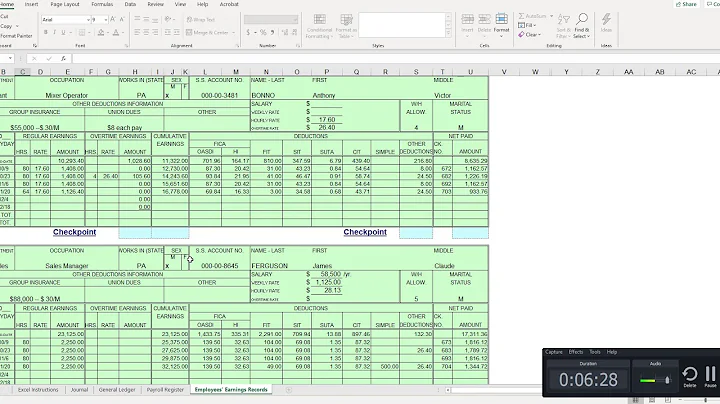Open the Format cells menu
This screenshot has height=404, width=720.
(x=501, y=23)
